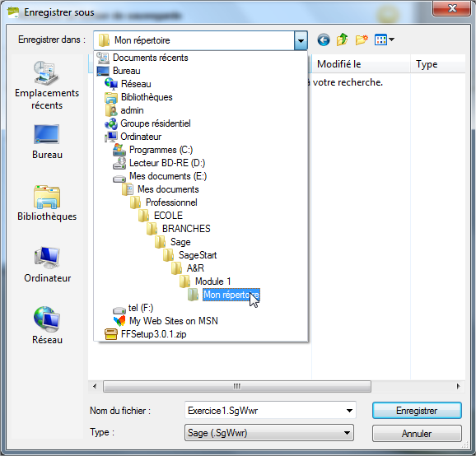Go up one folder level icon
This screenshot has width=476, height=456.
click(x=342, y=40)
